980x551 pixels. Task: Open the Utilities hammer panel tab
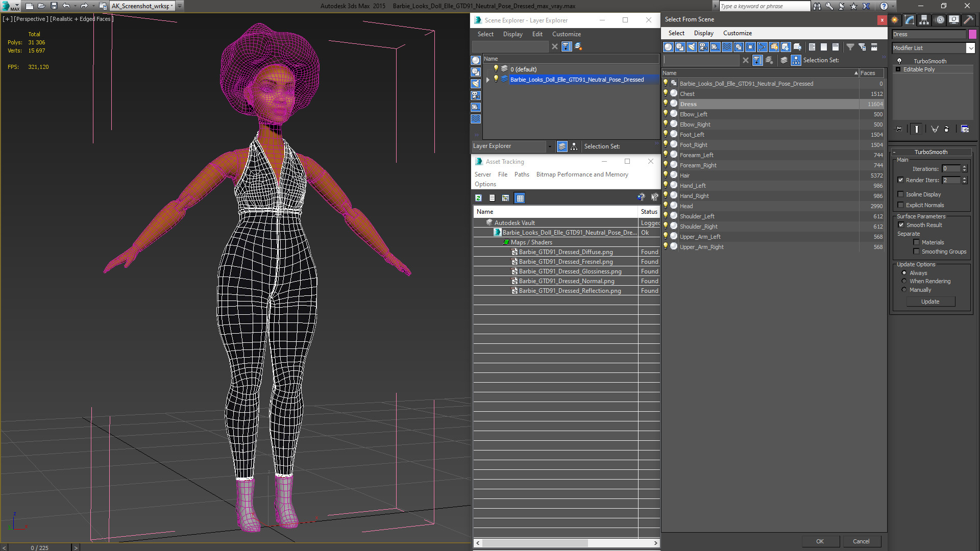(x=968, y=20)
